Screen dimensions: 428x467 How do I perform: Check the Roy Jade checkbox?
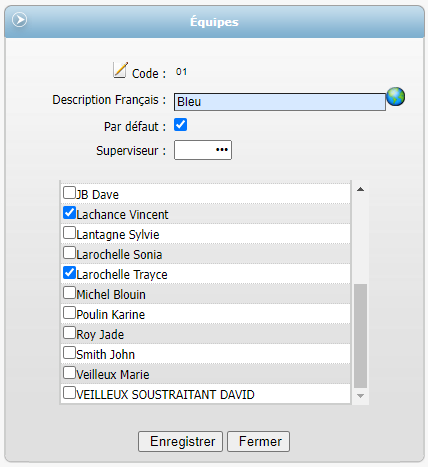coord(69,332)
